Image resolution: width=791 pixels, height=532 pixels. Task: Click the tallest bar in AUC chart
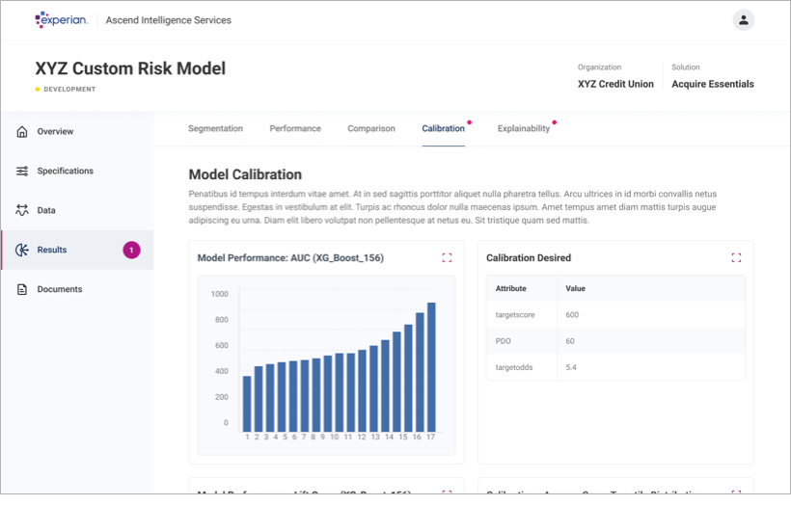[431, 366]
